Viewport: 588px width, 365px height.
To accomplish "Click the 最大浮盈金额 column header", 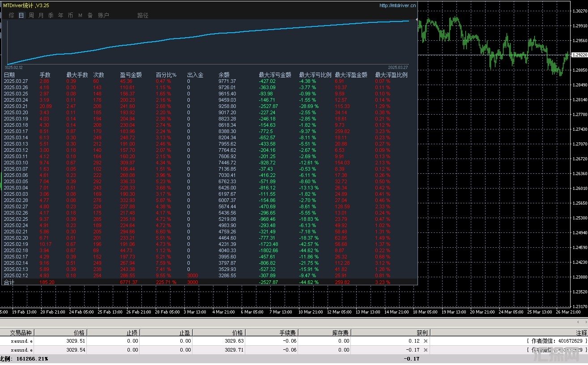I will click(x=351, y=75).
